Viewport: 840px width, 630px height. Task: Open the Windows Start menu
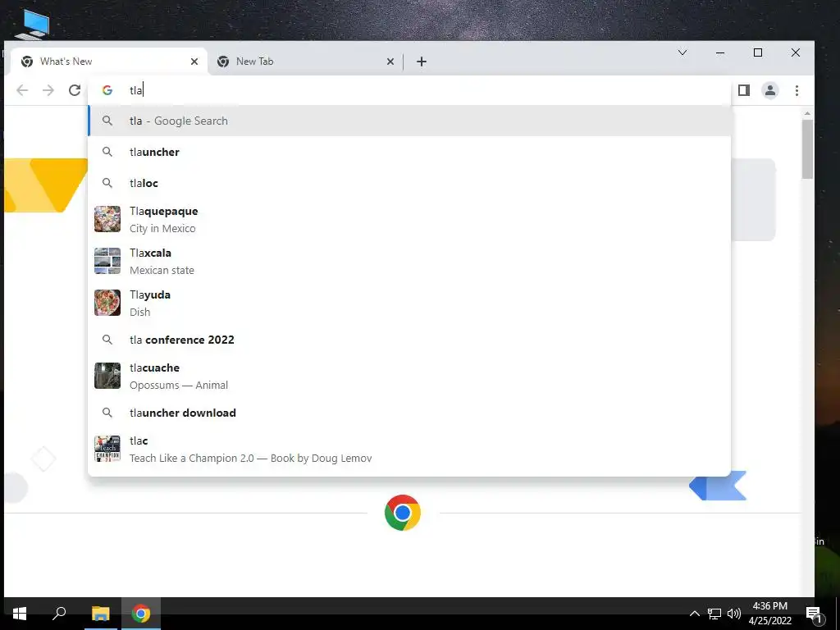pos(20,614)
